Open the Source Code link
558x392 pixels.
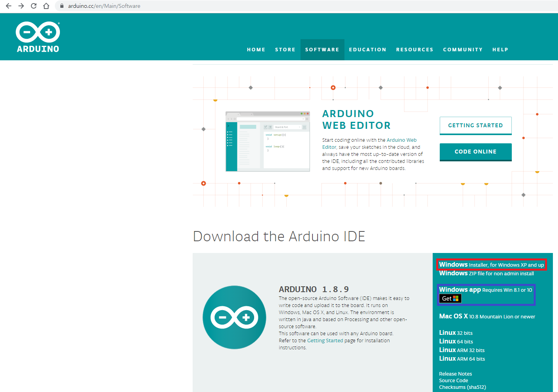pyautogui.click(x=453, y=381)
